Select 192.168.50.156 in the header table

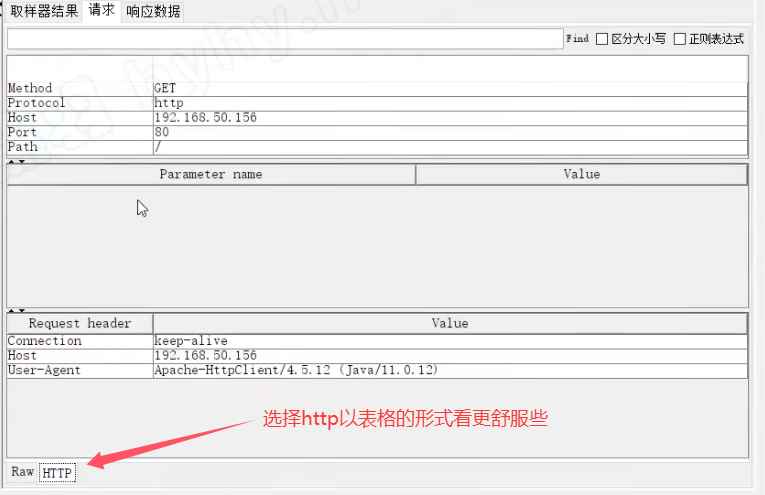click(x=450, y=356)
